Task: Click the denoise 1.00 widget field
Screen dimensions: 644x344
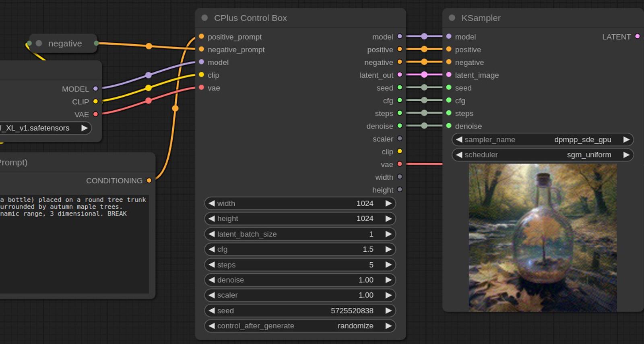Action: (300, 280)
